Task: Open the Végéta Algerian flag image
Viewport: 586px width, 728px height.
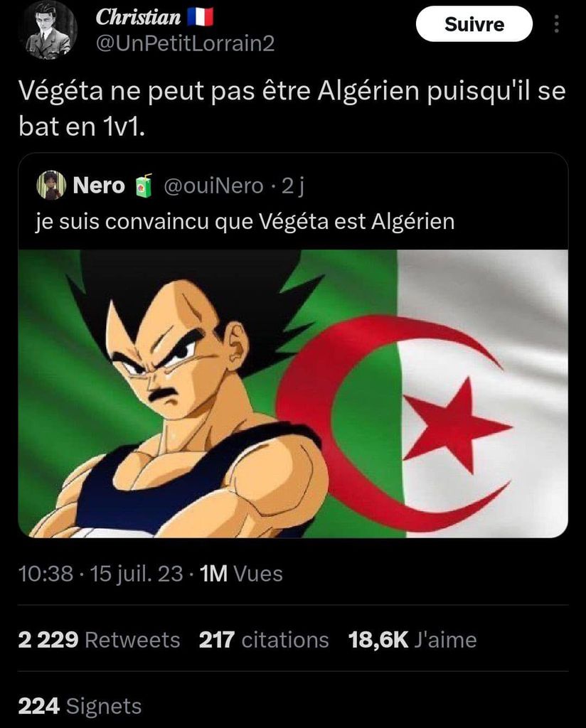Action: point(293,394)
